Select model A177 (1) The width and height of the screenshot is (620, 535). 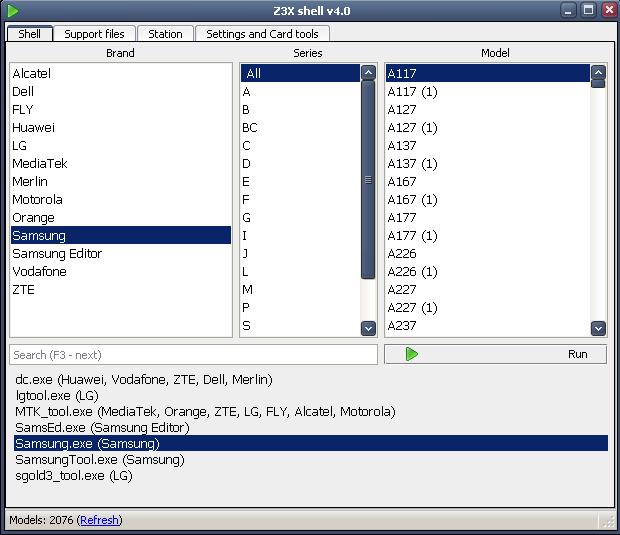(488, 235)
